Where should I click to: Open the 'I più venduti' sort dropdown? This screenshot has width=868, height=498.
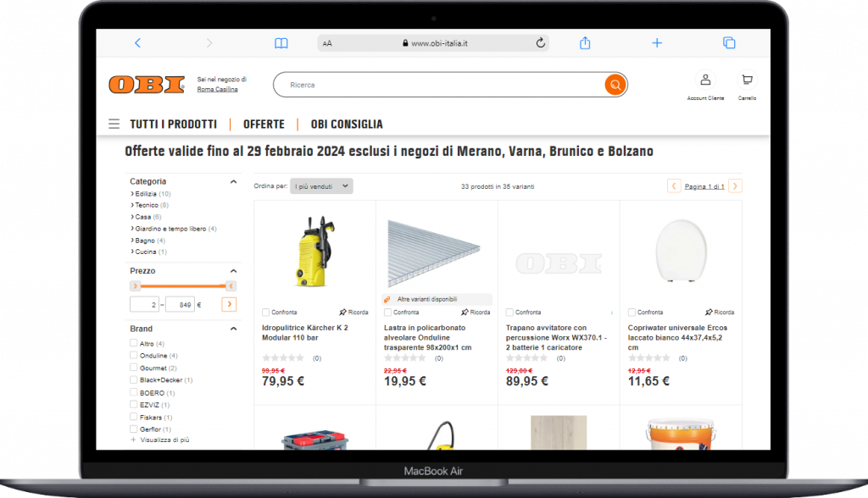(x=321, y=186)
